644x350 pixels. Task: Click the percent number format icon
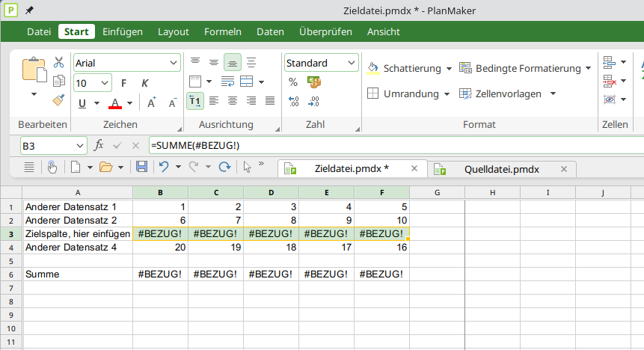(x=293, y=82)
